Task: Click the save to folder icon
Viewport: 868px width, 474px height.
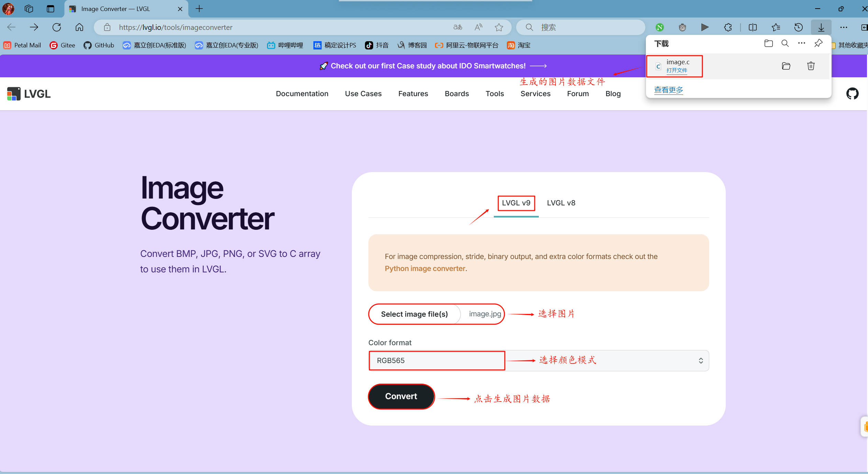Action: coord(787,65)
